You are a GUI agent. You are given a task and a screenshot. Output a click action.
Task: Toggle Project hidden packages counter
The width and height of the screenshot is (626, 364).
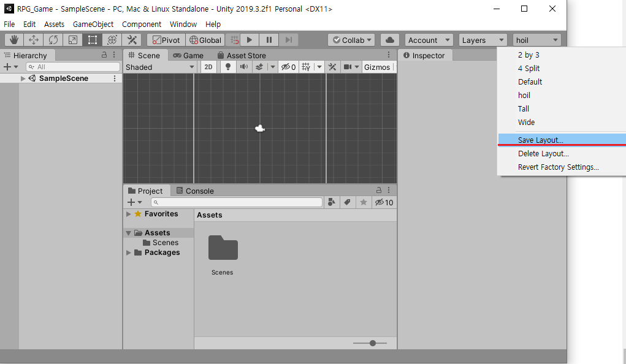384,202
